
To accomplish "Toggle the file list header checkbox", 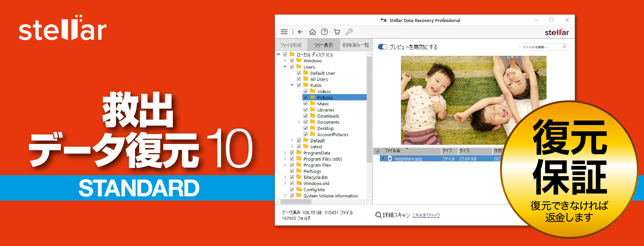I will pos(378,151).
